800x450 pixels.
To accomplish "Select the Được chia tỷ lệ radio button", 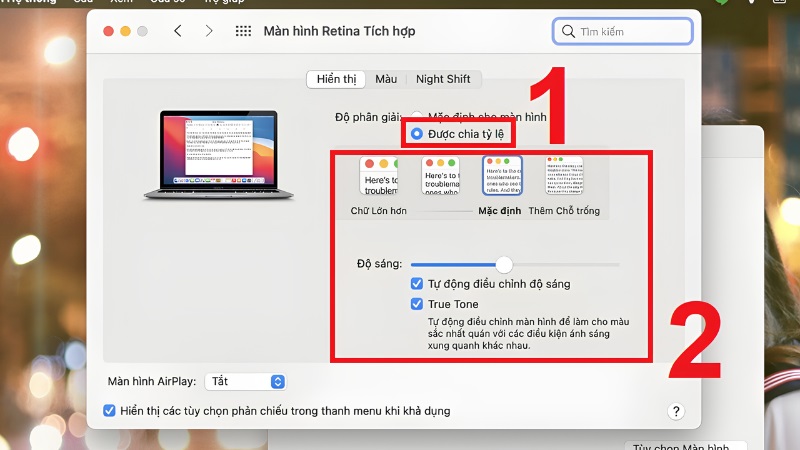I will pos(417,134).
